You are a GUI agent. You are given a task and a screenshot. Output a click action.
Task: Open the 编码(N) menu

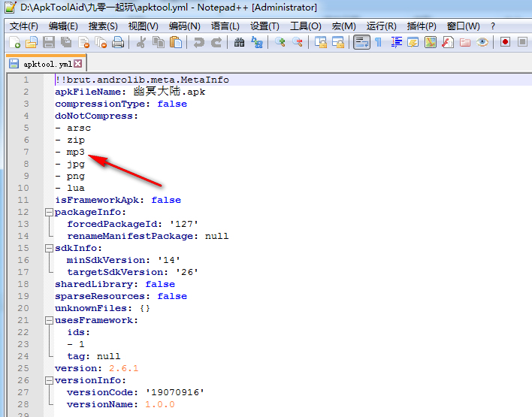(x=184, y=26)
